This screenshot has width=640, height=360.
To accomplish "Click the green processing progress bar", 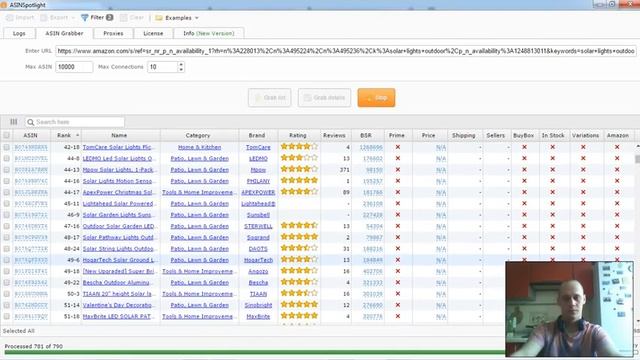I will pos(255,352).
